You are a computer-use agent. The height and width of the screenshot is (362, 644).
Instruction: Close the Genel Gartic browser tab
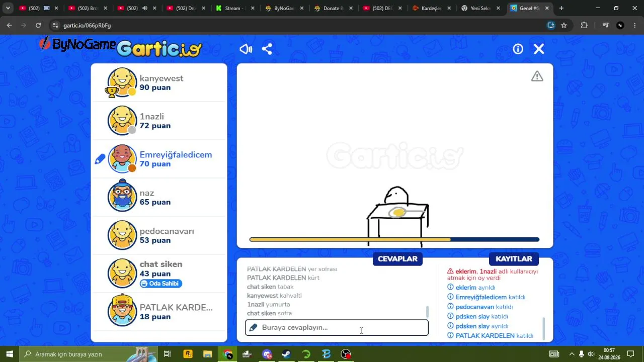[x=547, y=8]
